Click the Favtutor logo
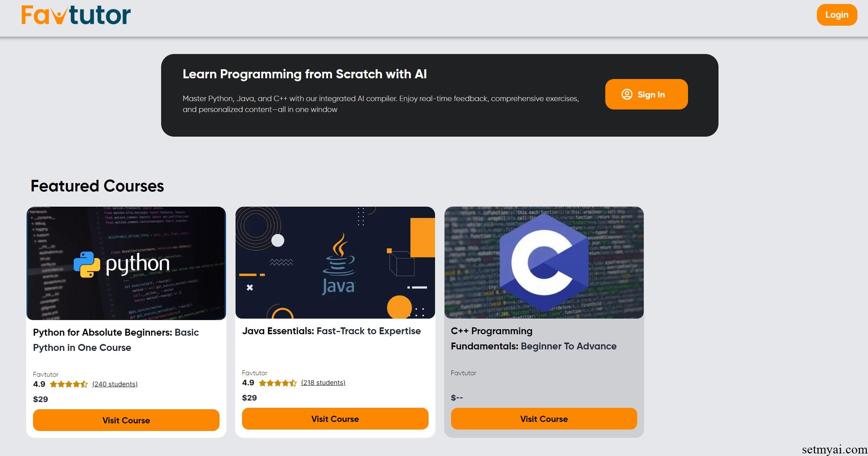 point(76,15)
